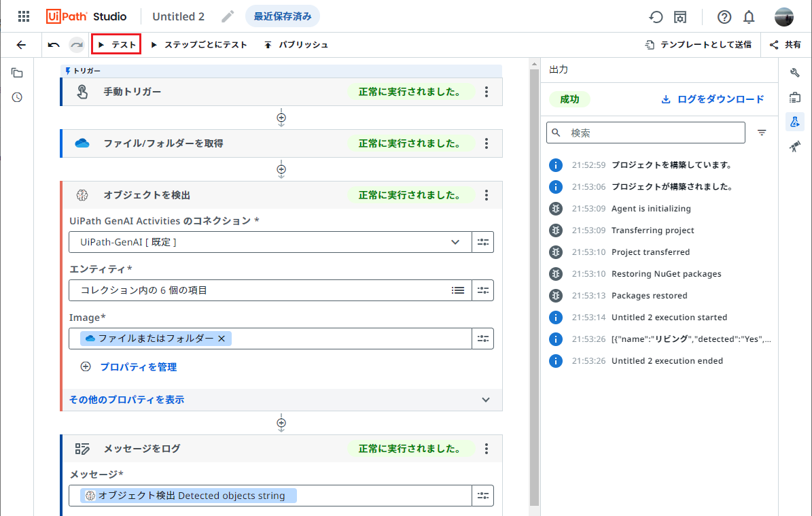Click パブリッシュ to publish the project
Screen dimensions: 812x516
[x=296, y=45]
